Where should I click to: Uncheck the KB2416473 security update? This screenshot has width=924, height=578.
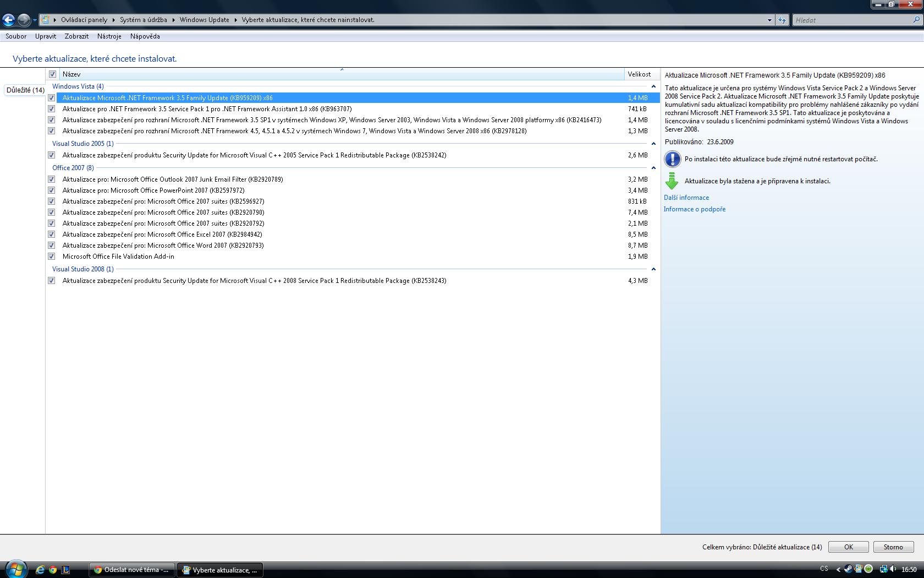tap(52, 120)
